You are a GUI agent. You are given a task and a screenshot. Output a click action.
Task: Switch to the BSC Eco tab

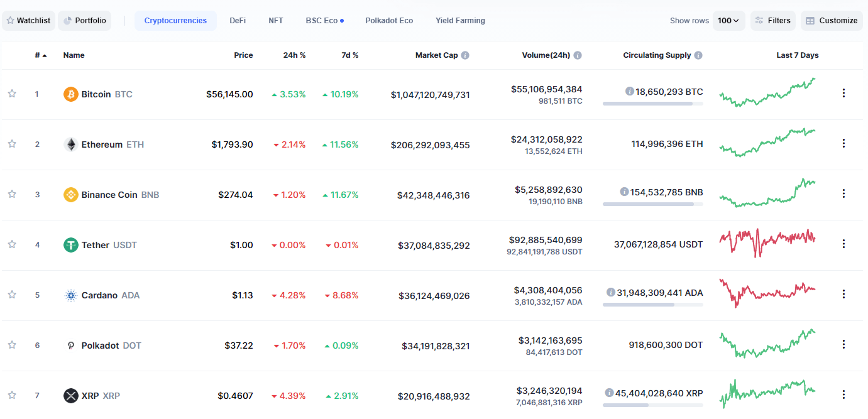pyautogui.click(x=325, y=21)
